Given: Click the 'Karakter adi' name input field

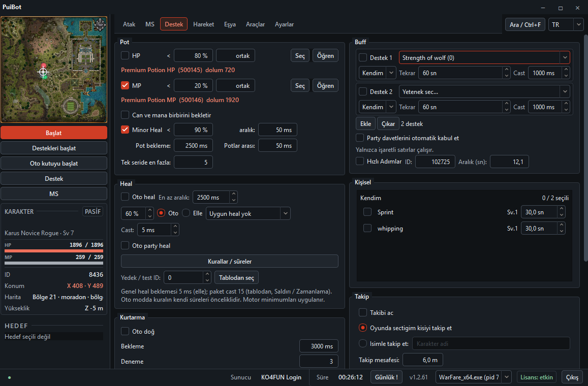Looking at the screenshot, I should coord(491,343).
